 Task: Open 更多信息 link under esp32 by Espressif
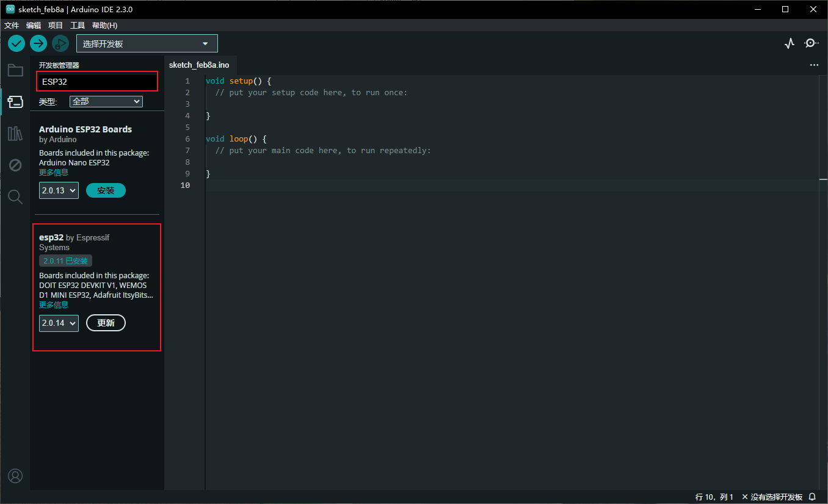pyautogui.click(x=54, y=305)
